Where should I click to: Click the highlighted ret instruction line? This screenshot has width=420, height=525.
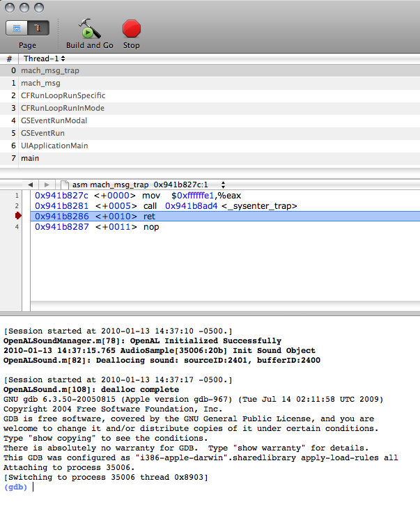(x=225, y=217)
